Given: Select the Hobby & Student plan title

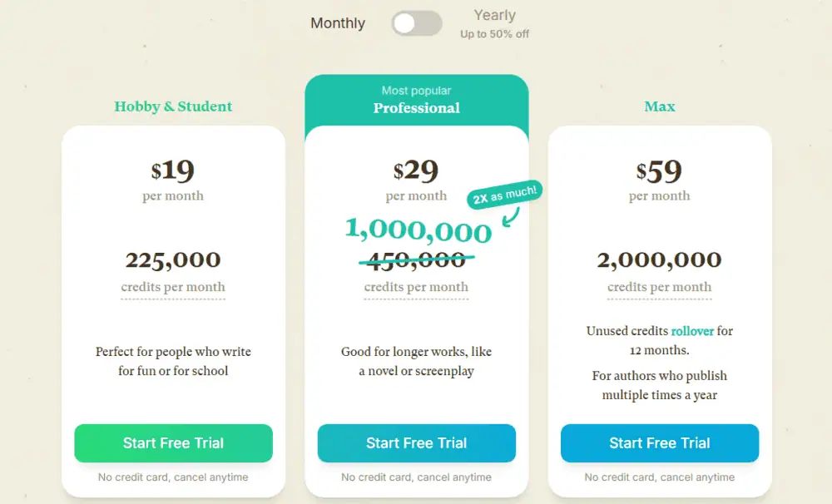Looking at the screenshot, I should point(173,106).
